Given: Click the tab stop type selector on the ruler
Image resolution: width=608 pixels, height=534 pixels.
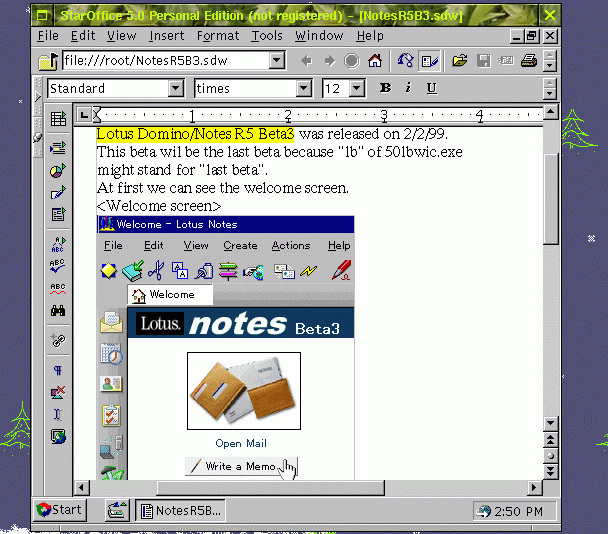Looking at the screenshot, I should coord(84,115).
